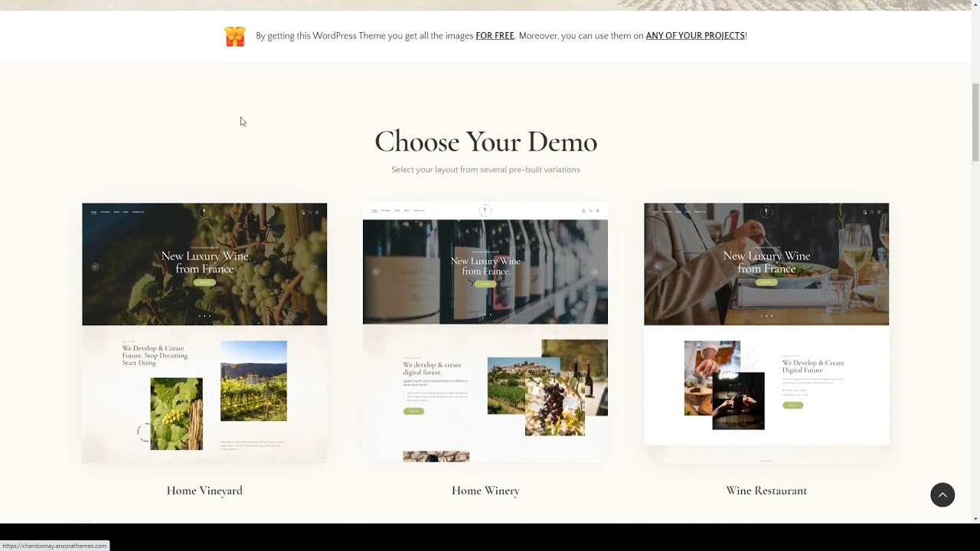Click the left slider arrow on Wine Restaurant preview

(657, 266)
